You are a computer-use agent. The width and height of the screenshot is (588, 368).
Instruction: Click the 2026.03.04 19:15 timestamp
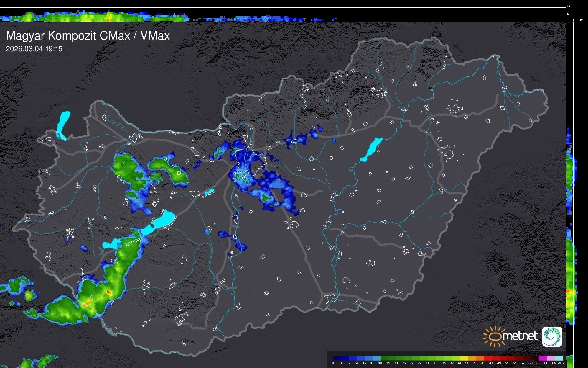34,49
